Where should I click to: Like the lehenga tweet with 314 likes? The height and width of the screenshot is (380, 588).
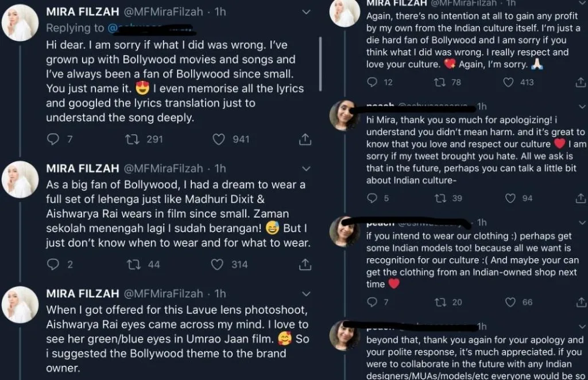point(217,265)
